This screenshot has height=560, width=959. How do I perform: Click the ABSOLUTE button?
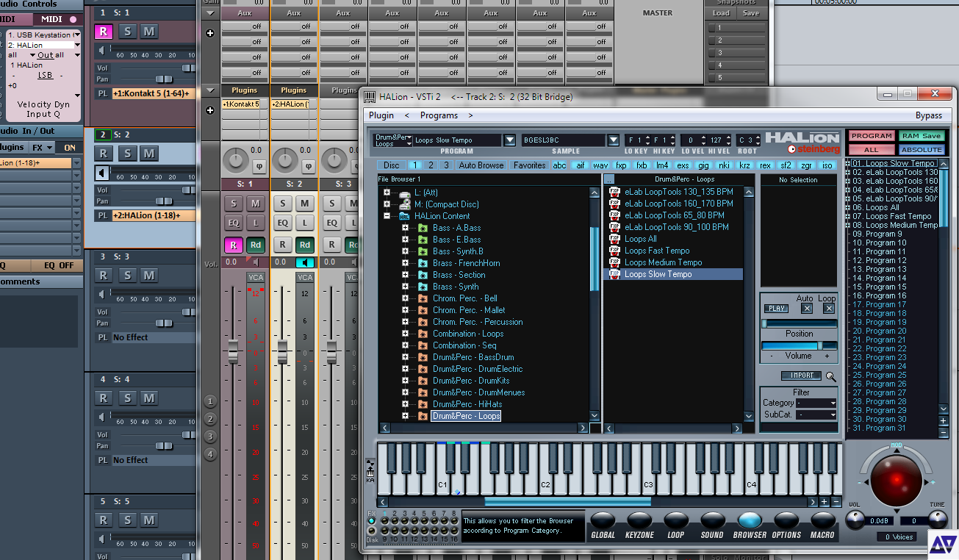(922, 149)
